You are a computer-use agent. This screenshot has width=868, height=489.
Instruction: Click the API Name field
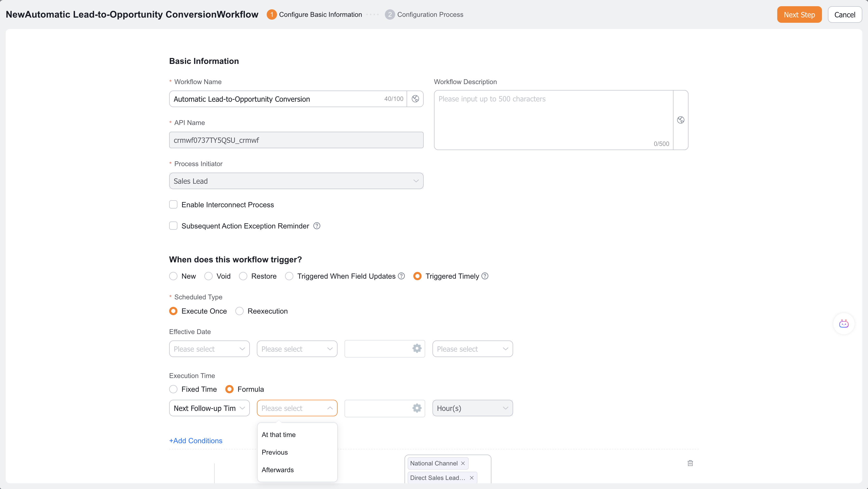(x=296, y=140)
